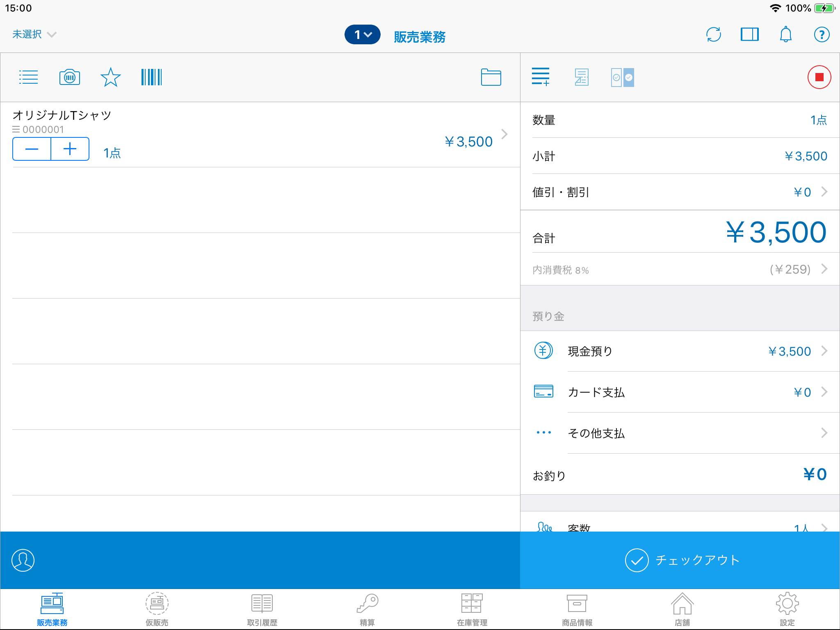Image resolution: width=840 pixels, height=630 pixels.
Task: Tap the Wi-Fi status icon
Action: coord(775,8)
